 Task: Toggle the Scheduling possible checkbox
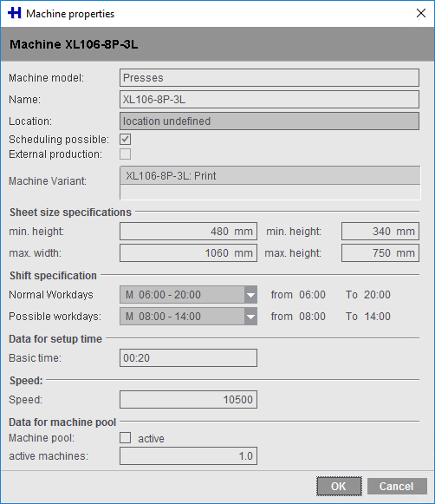click(125, 139)
